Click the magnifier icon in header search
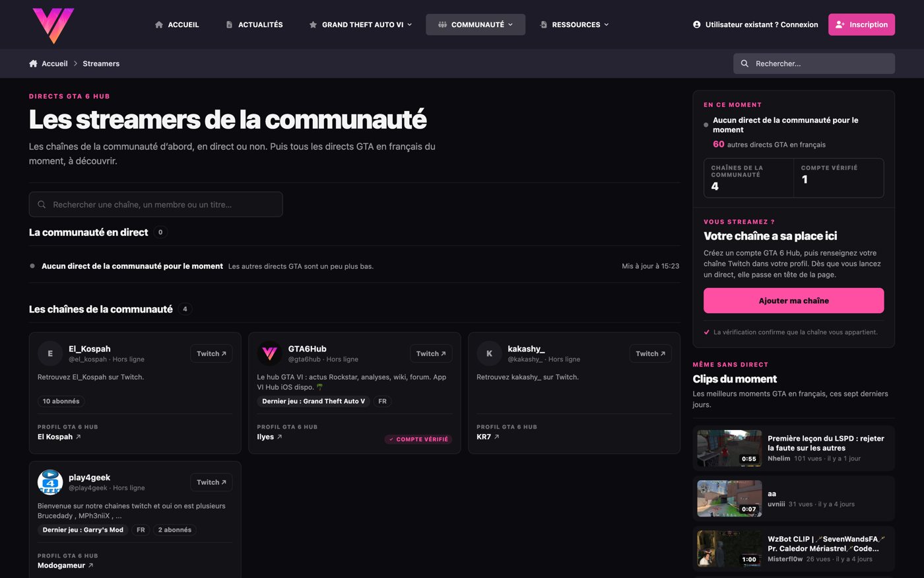Screen dimensions: 924x578 [744, 63]
